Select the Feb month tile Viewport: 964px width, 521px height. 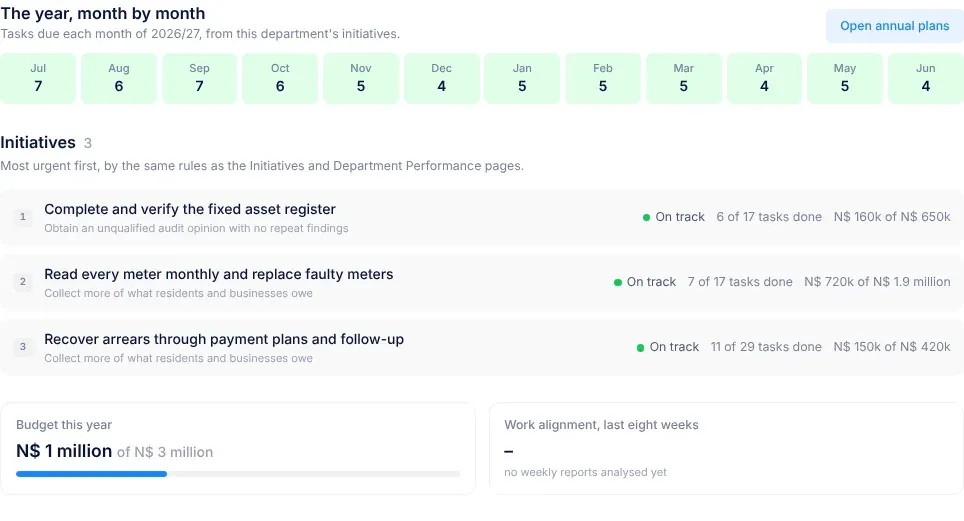coord(602,78)
